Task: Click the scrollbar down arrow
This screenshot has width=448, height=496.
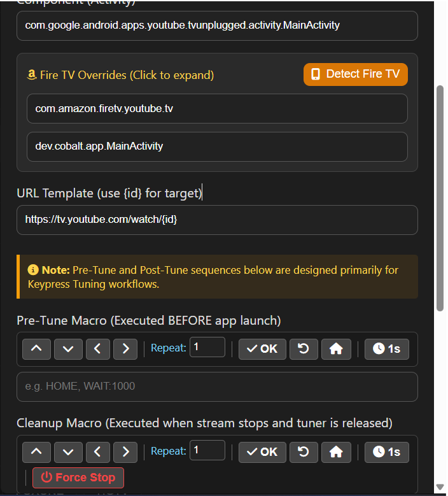Action: pyautogui.click(x=440, y=486)
